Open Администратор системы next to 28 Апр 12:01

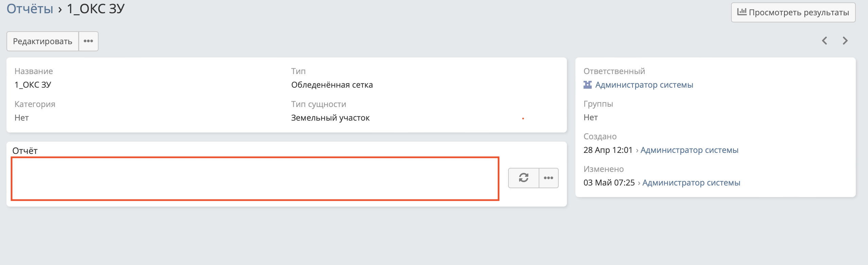coord(689,149)
